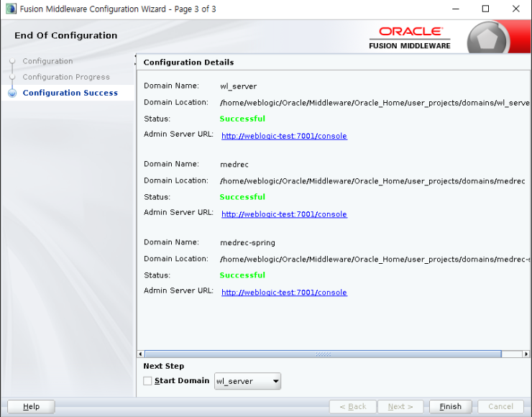Viewport: 532px width, 417px height.
Task: Click the Finish button
Action: pyautogui.click(x=451, y=406)
